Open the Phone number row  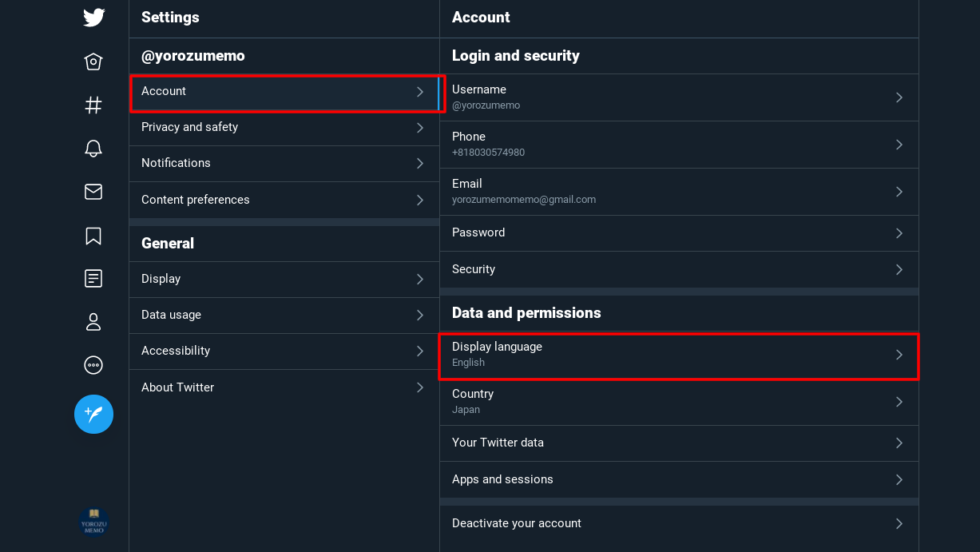(679, 145)
